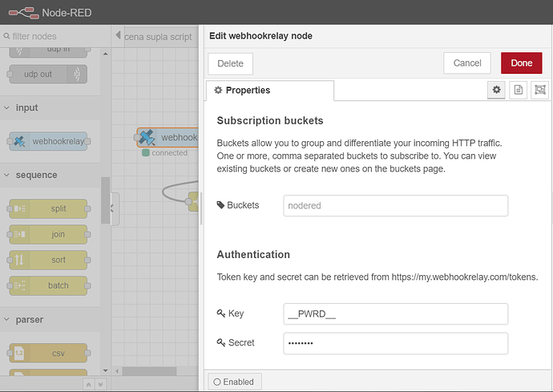Click the Cancel button

click(467, 63)
